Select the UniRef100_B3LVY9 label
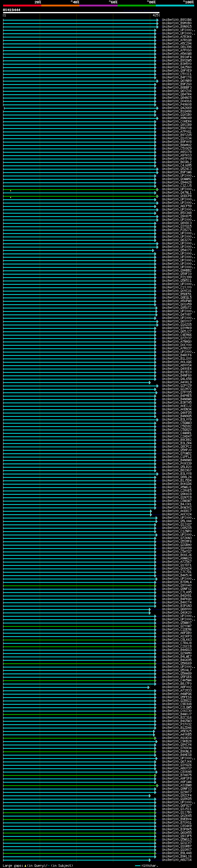The height and width of the screenshot is (868, 197). 177,419
